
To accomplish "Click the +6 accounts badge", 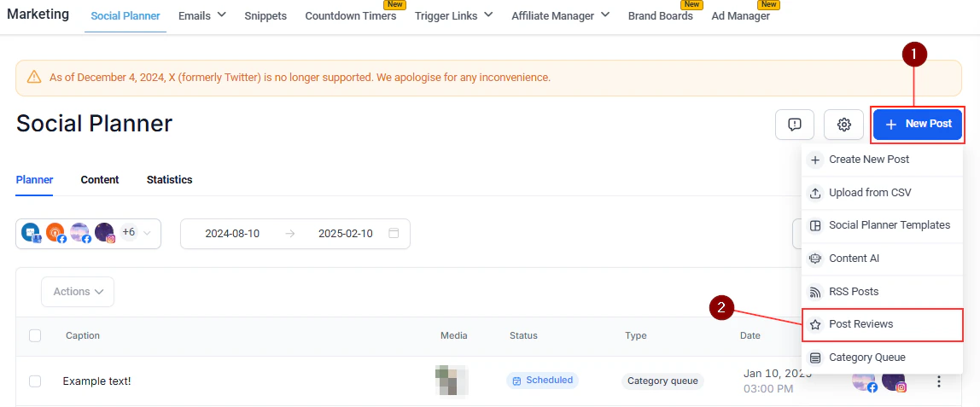I will click(129, 232).
